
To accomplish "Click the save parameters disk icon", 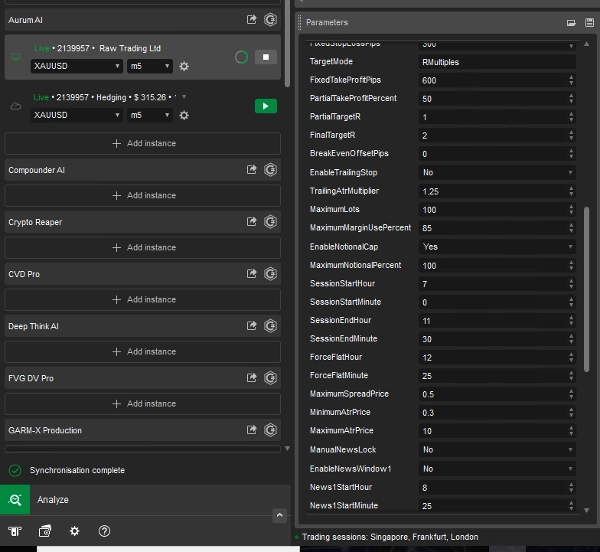I will coord(589,23).
